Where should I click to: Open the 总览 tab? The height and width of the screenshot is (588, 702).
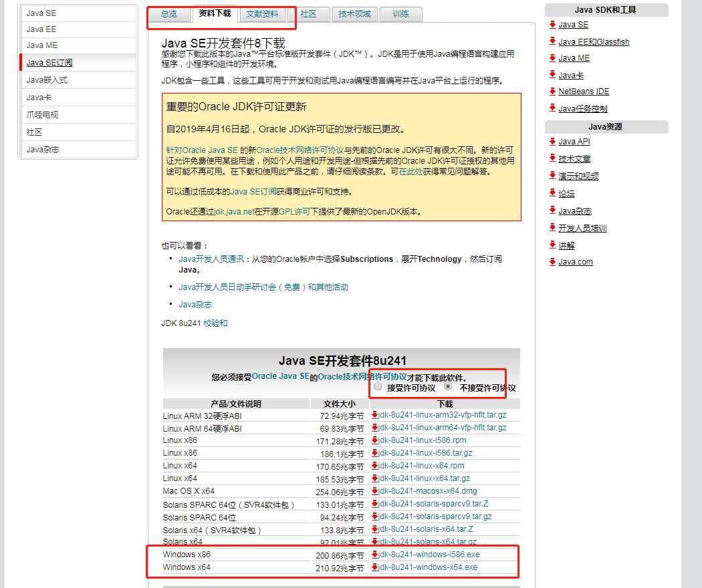point(168,14)
